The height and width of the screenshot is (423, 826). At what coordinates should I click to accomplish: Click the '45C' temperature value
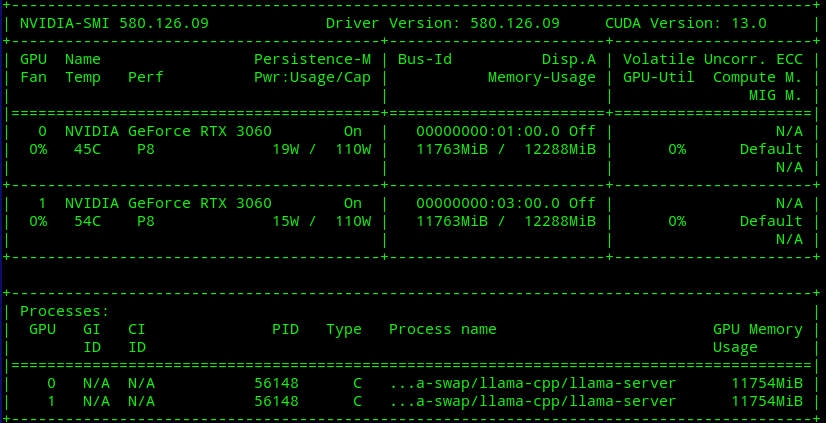[x=87, y=150]
